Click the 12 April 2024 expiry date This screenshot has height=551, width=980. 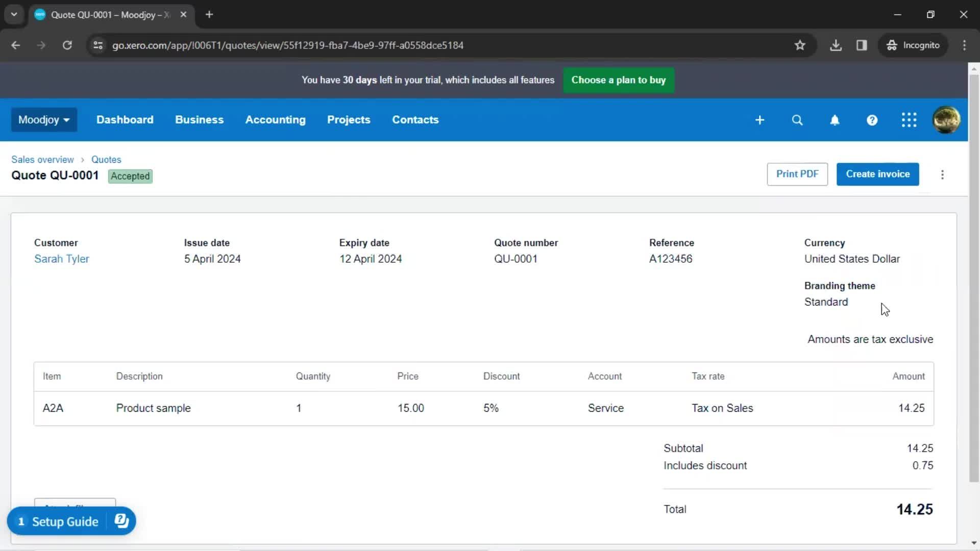(370, 259)
